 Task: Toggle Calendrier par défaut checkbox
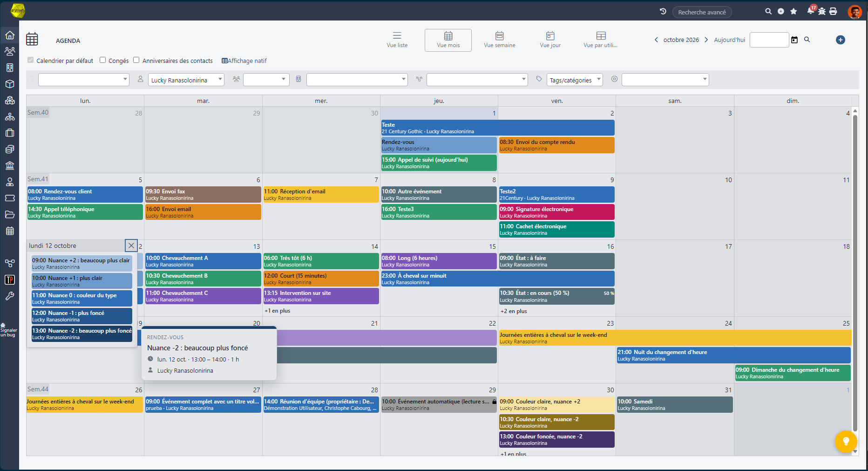[30, 60]
